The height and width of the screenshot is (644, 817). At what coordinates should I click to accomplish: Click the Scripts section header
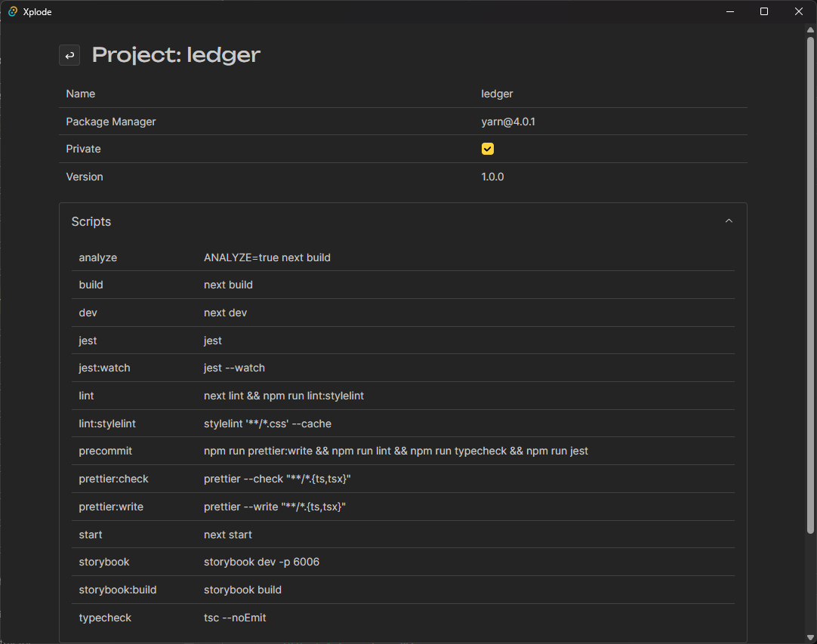[402, 221]
